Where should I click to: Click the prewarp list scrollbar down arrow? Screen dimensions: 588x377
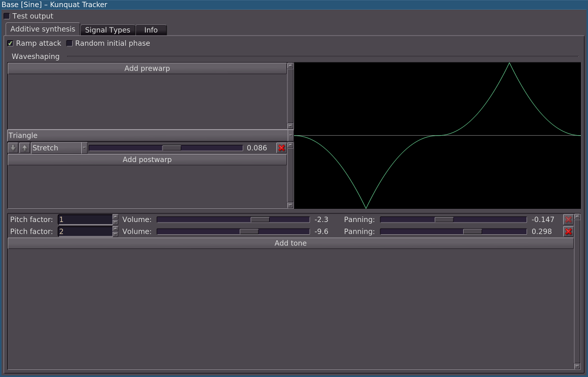point(290,126)
